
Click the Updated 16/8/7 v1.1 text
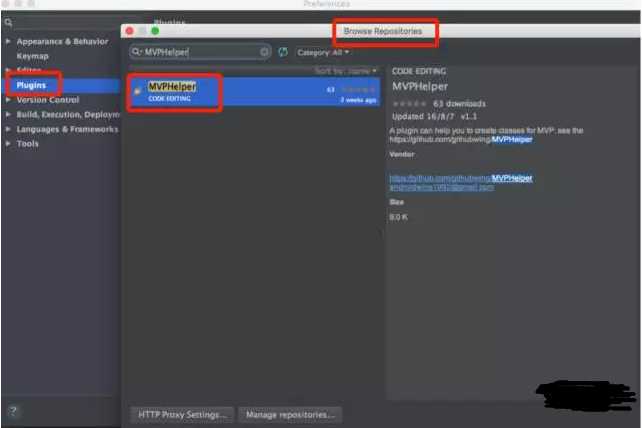434,117
